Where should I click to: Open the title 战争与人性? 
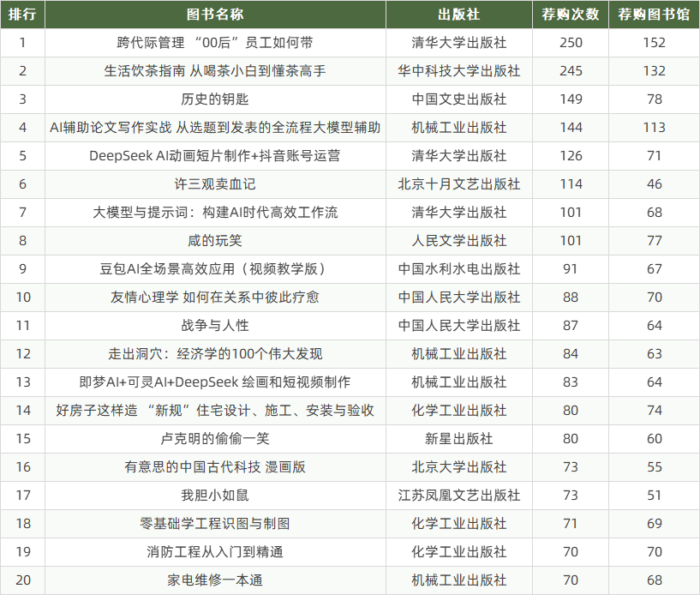point(215,326)
